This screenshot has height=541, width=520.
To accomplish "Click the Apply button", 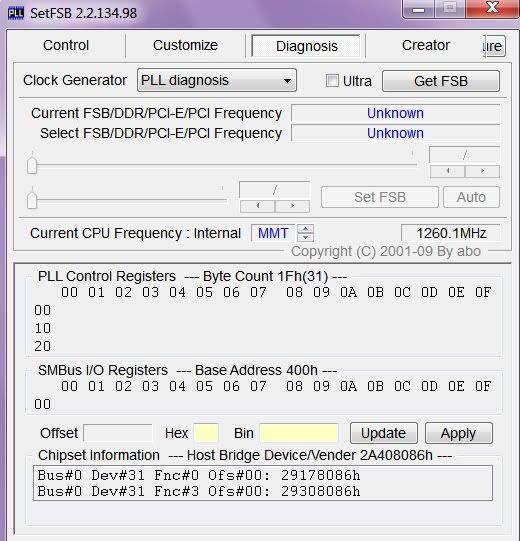I will click(x=459, y=433).
